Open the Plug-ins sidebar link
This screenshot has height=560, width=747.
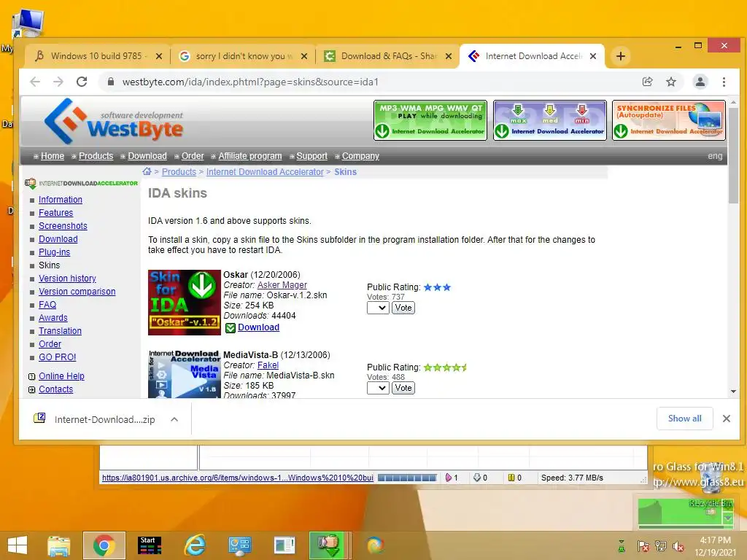[x=54, y=252]
